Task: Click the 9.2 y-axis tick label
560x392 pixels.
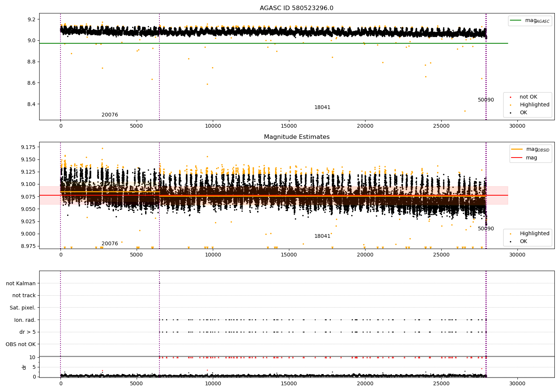Action: tap(31, 19)
